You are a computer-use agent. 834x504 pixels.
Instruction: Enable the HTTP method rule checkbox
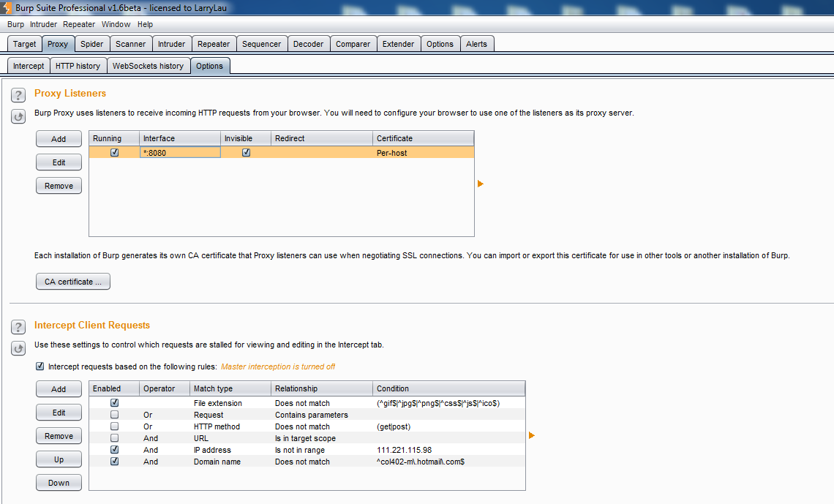pyautogui.click(x=114, y=426)
